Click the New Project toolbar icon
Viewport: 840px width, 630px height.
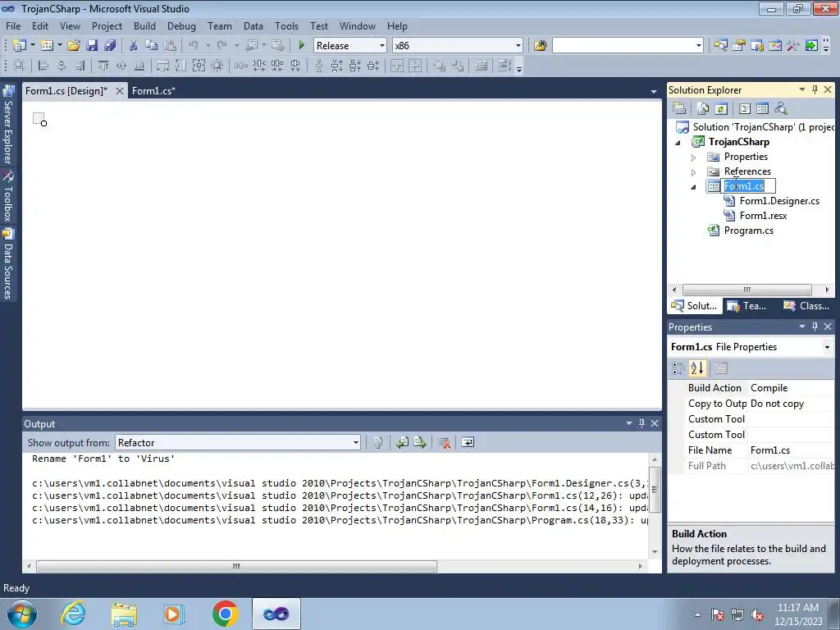20,46
